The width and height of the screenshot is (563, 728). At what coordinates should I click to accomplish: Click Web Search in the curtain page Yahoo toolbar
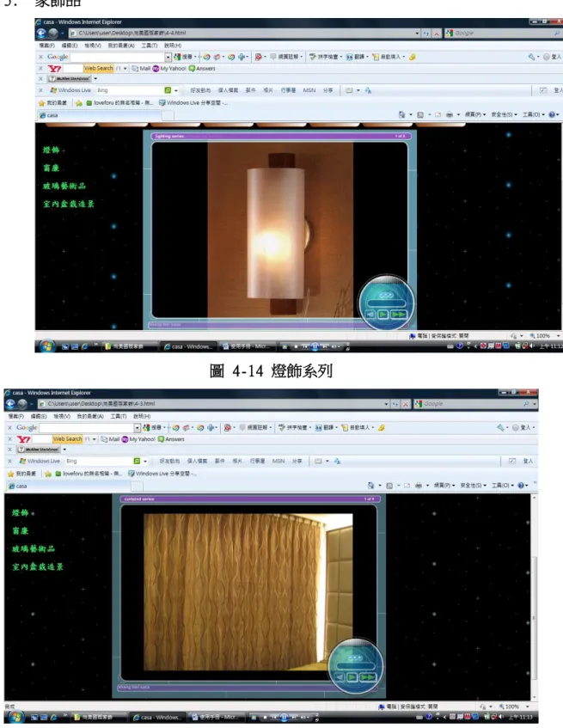tap(67, 438)
